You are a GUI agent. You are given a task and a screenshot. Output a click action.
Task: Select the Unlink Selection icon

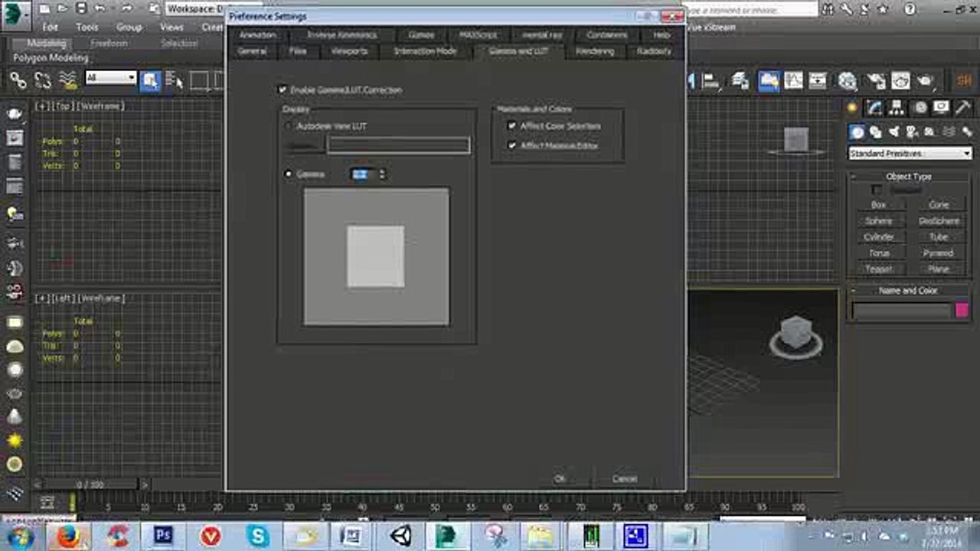click(x=43, y=80)
